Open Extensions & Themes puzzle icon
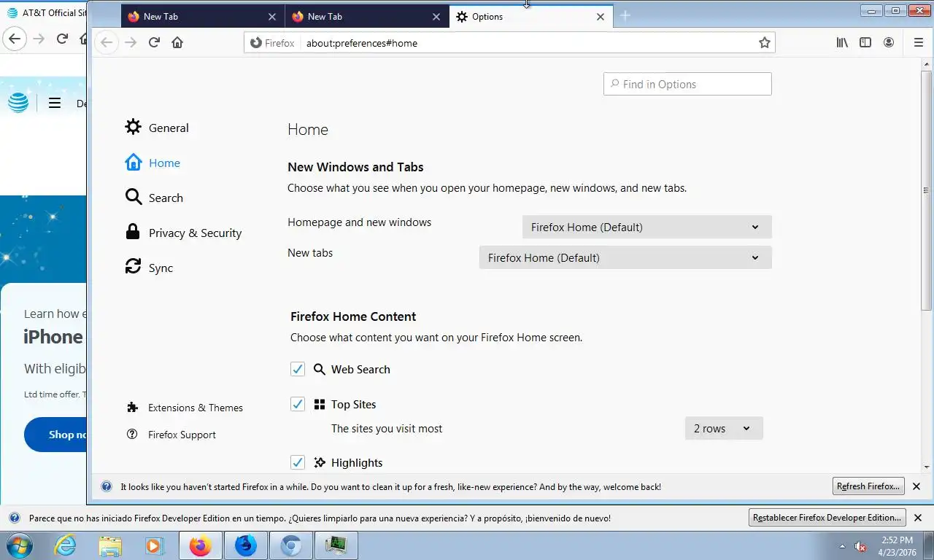The image size is (934, 560). (132, 408)
